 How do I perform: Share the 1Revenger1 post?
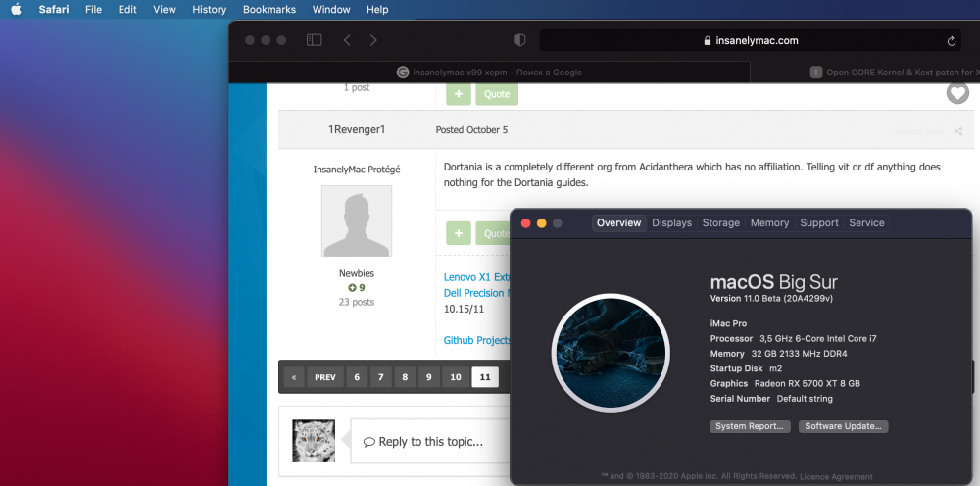pos(958,131)
